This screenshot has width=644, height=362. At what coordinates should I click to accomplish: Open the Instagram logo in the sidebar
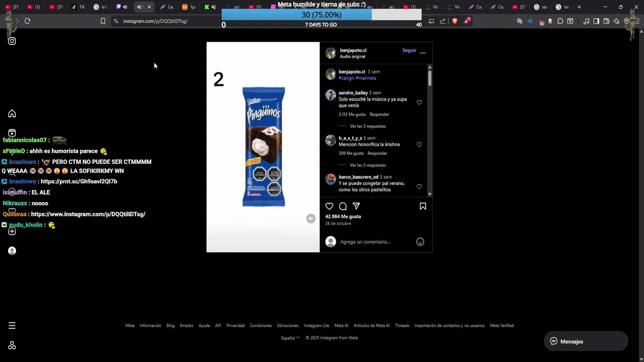(x=12, y=41)
